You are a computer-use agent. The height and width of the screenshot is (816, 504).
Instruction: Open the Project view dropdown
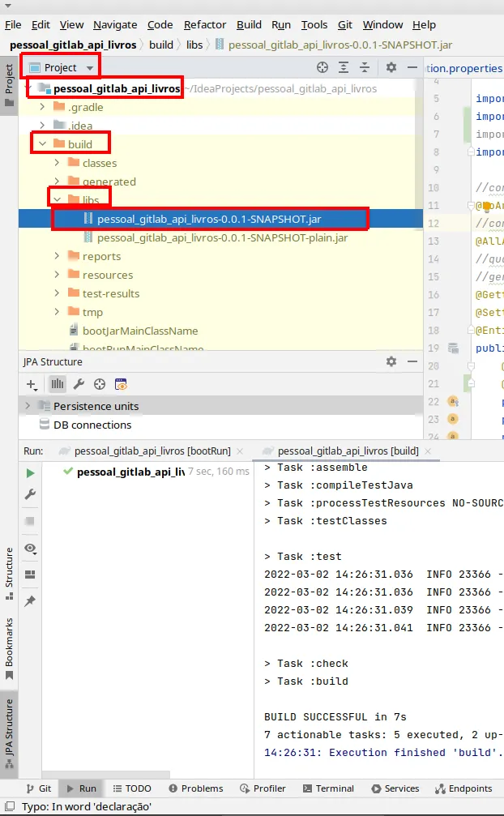[x=62, y=67]
